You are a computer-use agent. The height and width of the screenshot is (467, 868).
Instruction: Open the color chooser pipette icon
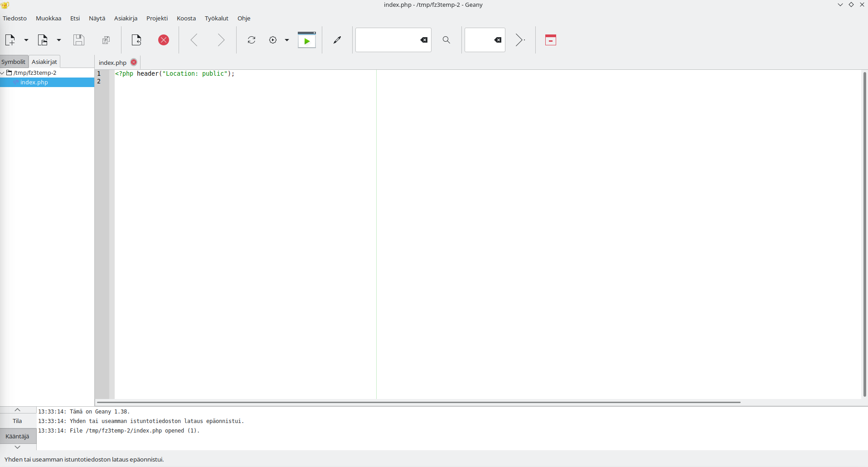pos(337,40)
